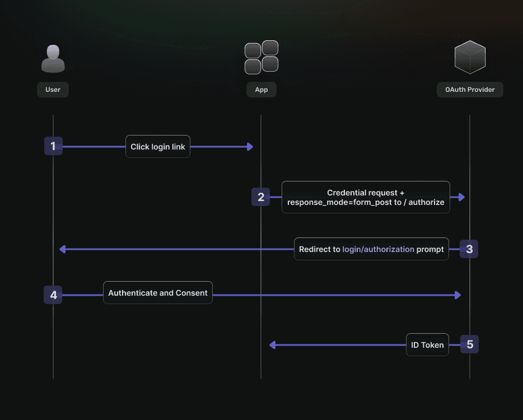Click the App four-squares icon

click(x=261, y=57)
